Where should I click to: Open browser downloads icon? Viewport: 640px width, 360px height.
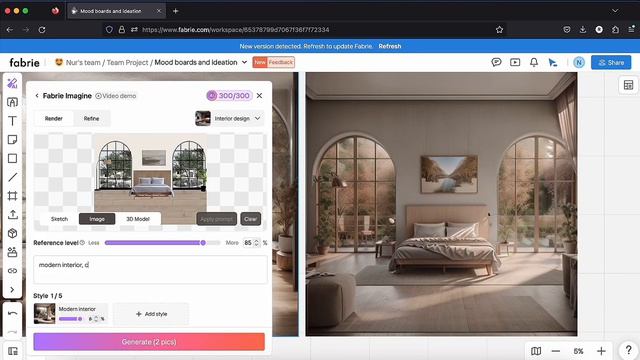(x=582, y=29)
